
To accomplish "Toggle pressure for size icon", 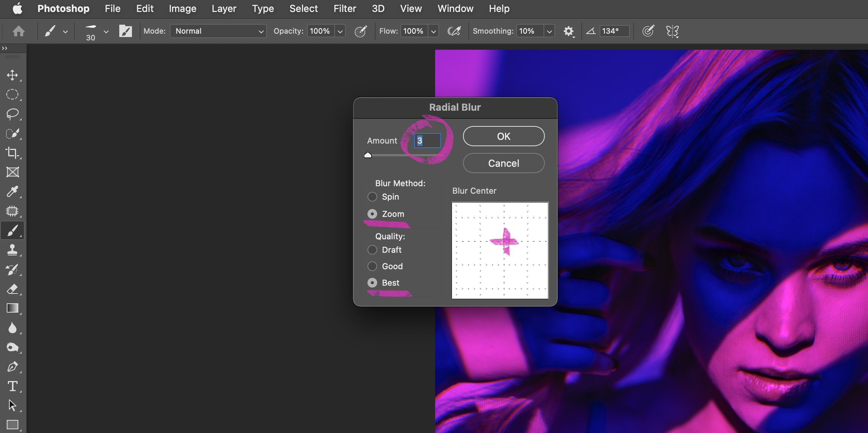I will 648,31.
